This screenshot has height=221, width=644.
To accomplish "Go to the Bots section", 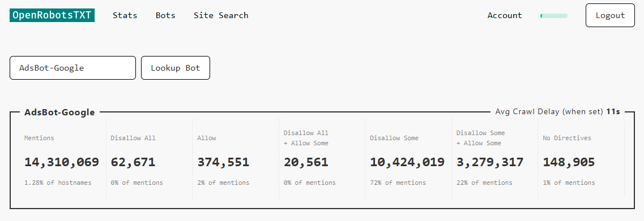I will [x=165, y=16].
